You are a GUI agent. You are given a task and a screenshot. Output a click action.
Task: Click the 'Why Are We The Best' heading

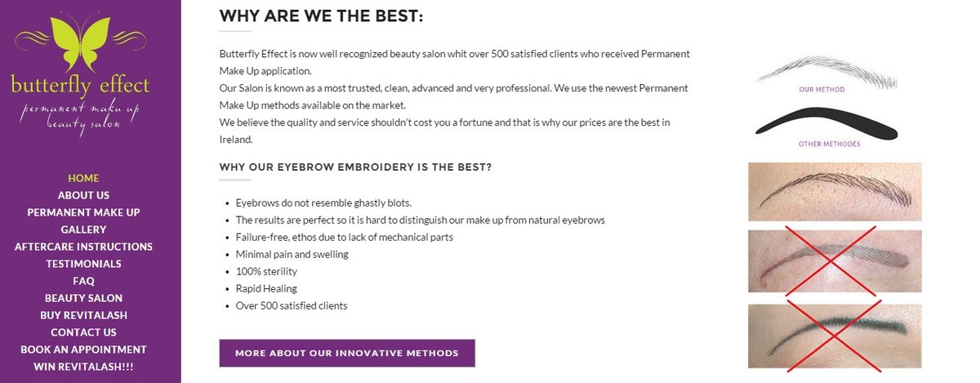click(321, 16)
